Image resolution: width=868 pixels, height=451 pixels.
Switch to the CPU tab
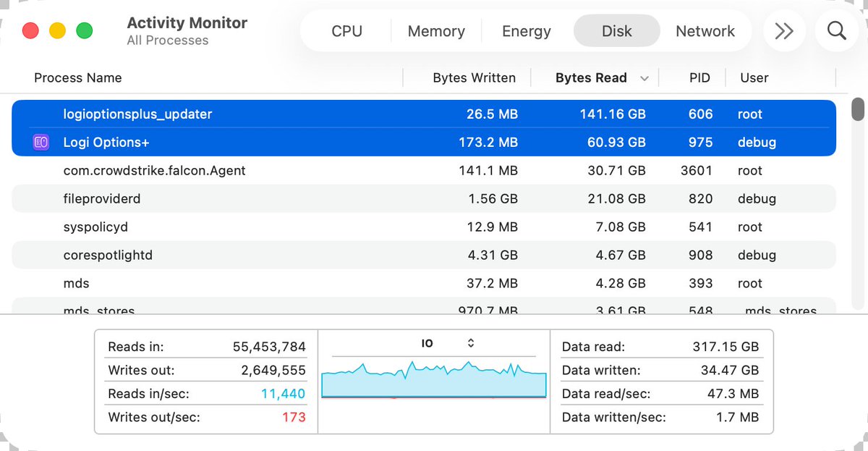click(346, 31)
